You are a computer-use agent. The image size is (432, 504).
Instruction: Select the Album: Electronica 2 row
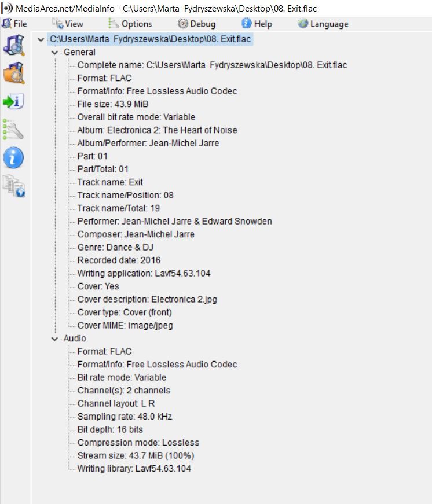pos(157,130)
